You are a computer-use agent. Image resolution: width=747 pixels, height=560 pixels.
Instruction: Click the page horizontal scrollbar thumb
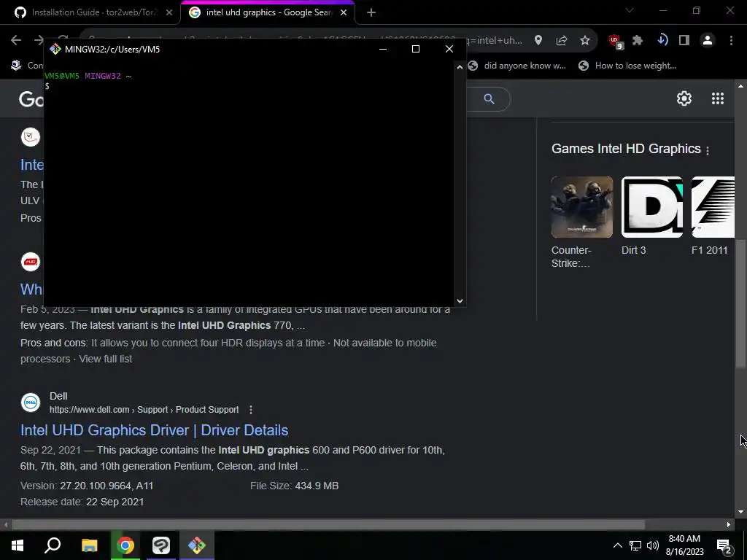(x=328, y=525)
